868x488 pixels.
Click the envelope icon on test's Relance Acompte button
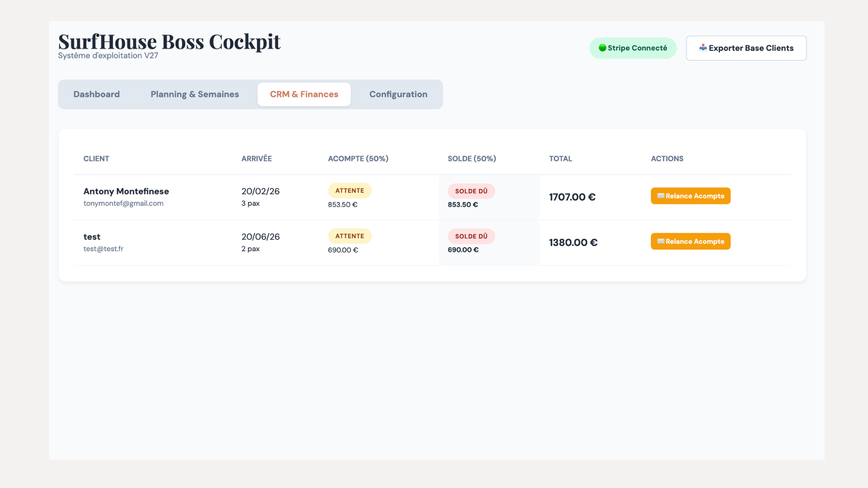(x=660, y=241)
